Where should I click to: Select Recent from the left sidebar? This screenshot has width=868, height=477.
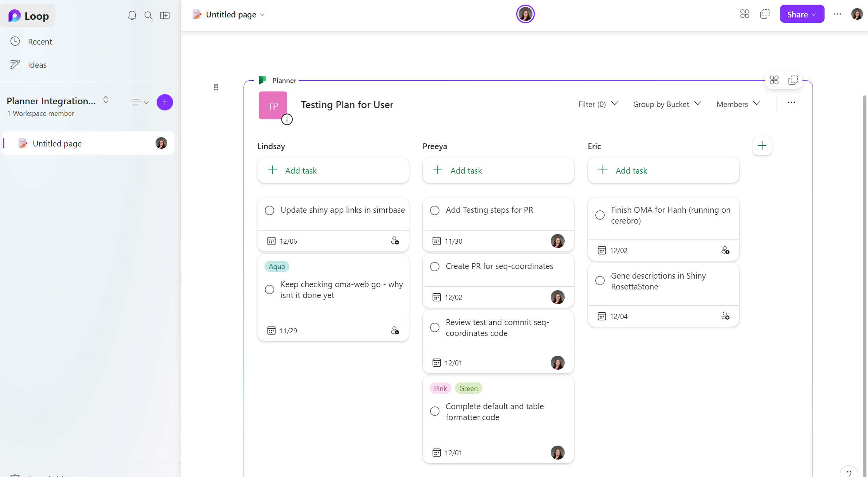tap(41, 42)
